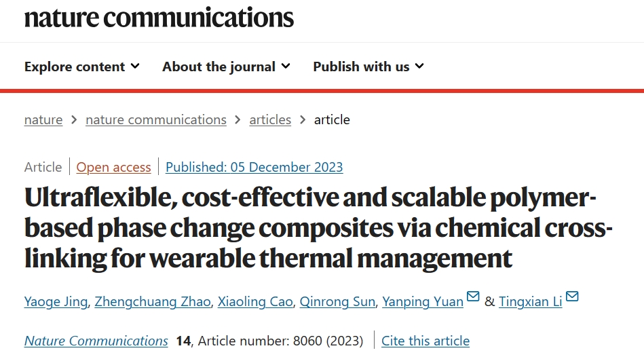Click Cite this article link
The height and width of the screenshot is (359, 644).
[425, 341]
